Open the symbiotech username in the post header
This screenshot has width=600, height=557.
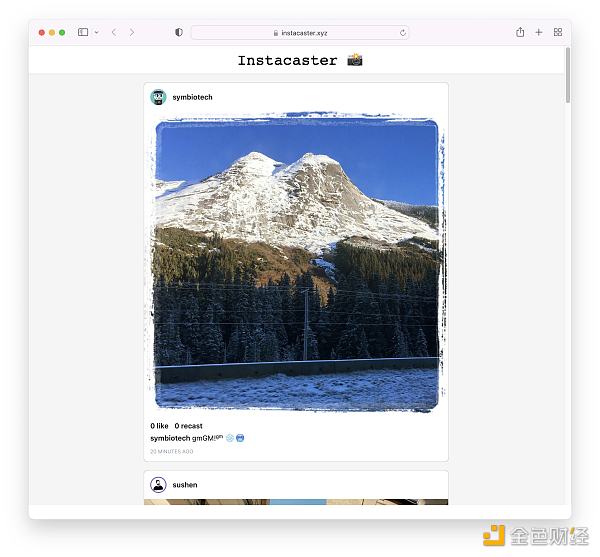coord(192,97)
